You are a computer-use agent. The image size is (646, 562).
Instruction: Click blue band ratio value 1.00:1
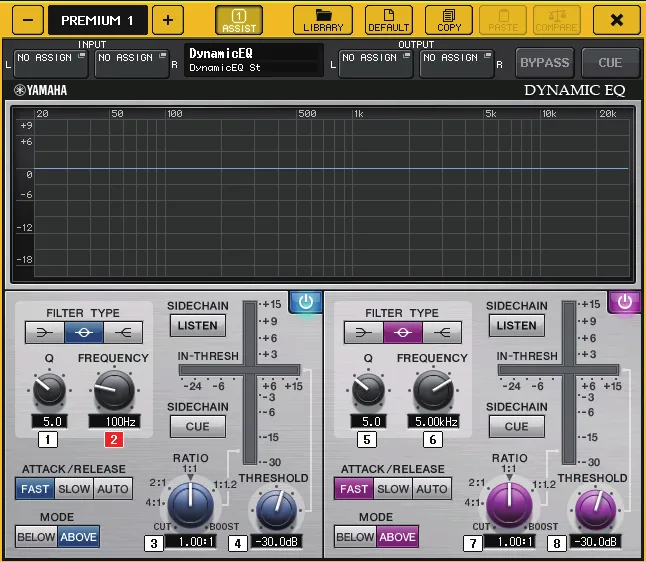click(191, 541)
